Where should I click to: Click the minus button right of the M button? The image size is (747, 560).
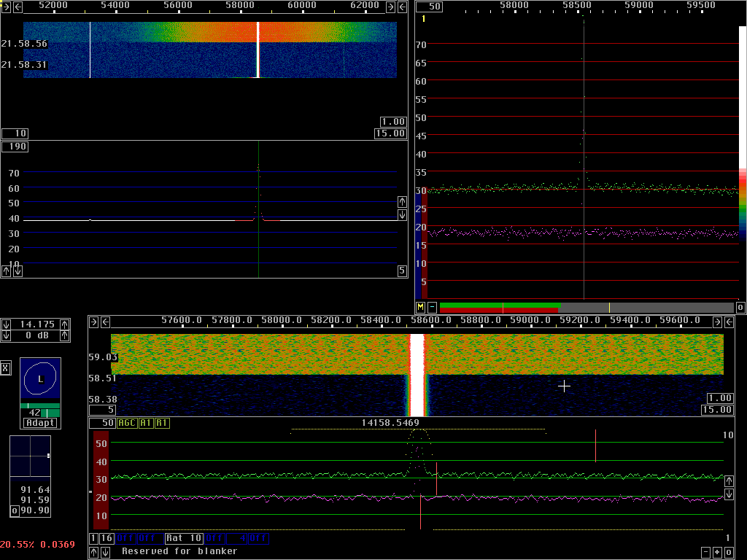(432, 307)
